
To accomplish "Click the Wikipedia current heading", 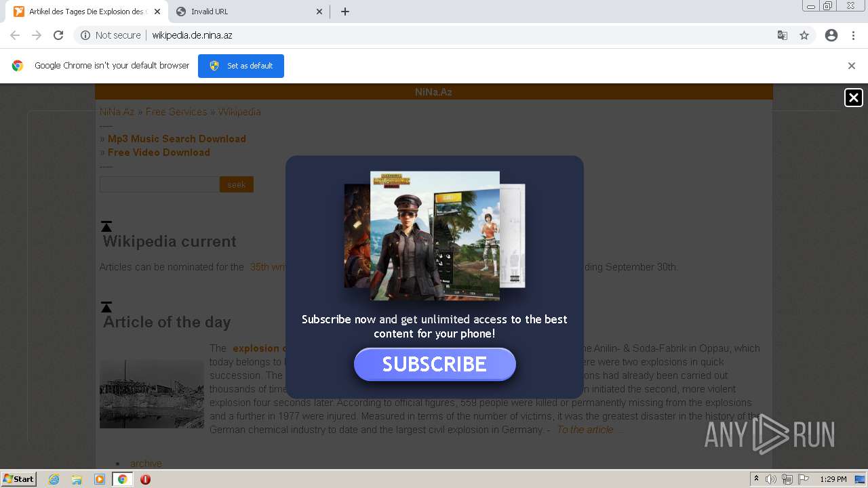I will [x=170, y=241].
